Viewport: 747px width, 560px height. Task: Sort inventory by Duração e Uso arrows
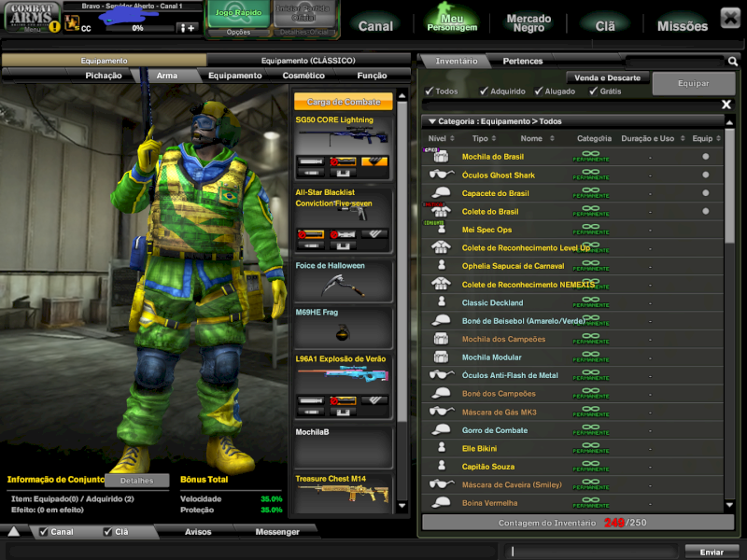[x=683, y=138]
